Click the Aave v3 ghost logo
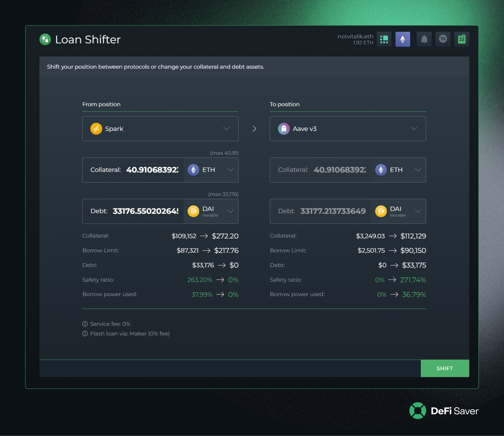504x436 pixels. 284,129
